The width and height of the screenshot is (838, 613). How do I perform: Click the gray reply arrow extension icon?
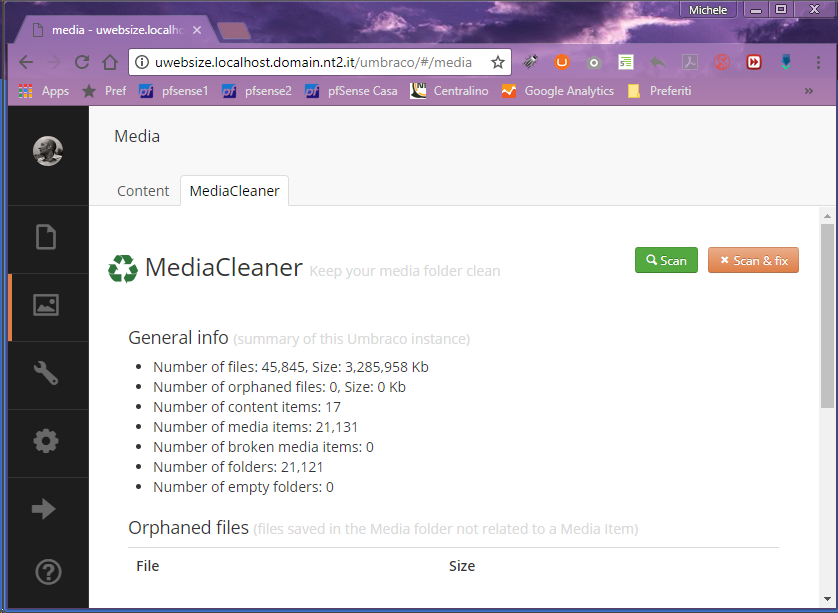658,63
